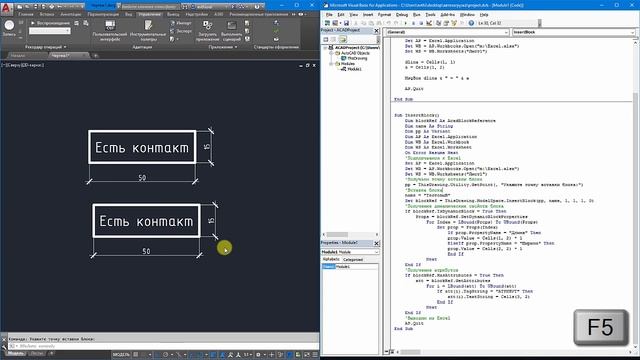Click View Code icon in Project pane
This screenshot has height=360, width=640.
tap(326, 40)
